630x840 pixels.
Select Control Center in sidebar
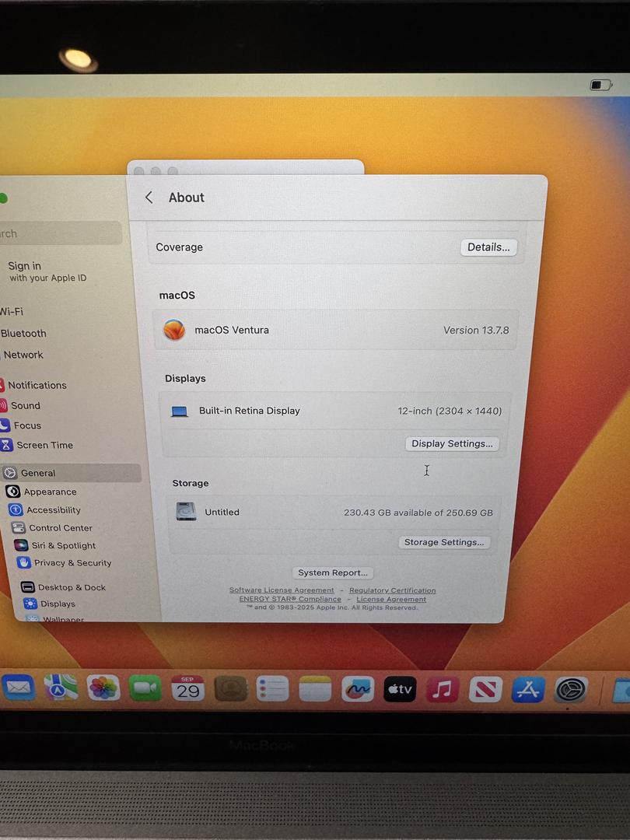point(60,528)
